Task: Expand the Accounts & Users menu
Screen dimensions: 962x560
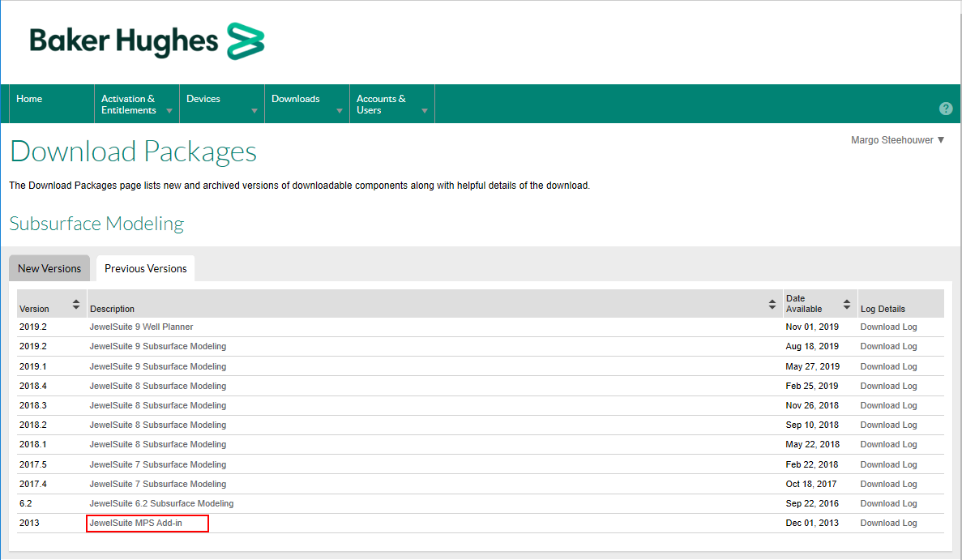Action: pyautogui.click(x=391, y=105)
